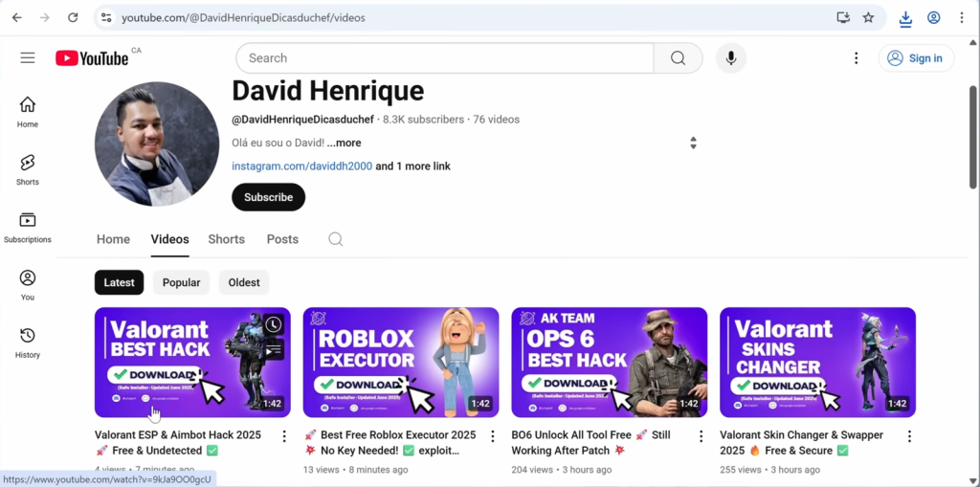Viewport: 980px width, 487px height.
Task: Click the Subscribe button
Action: click(268, 197)
